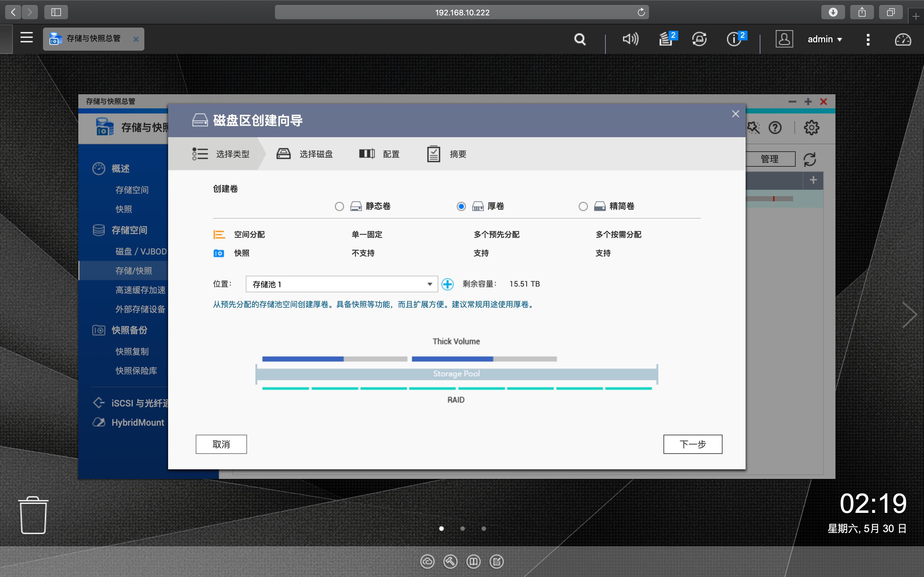Open the storage manager settings gear
Image resolution: width=924 pixels, height=577 pixels.
pyautogui.click(x=812, y=128)
